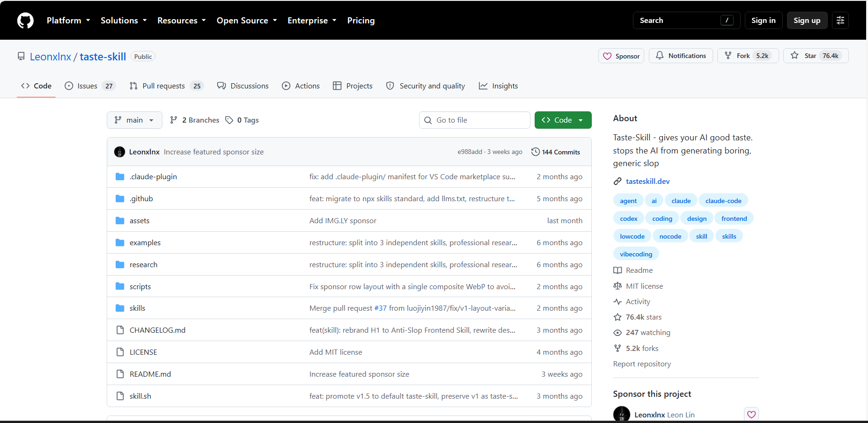Open the Discussions tab
868x423 pixels.
click(243, 86)
